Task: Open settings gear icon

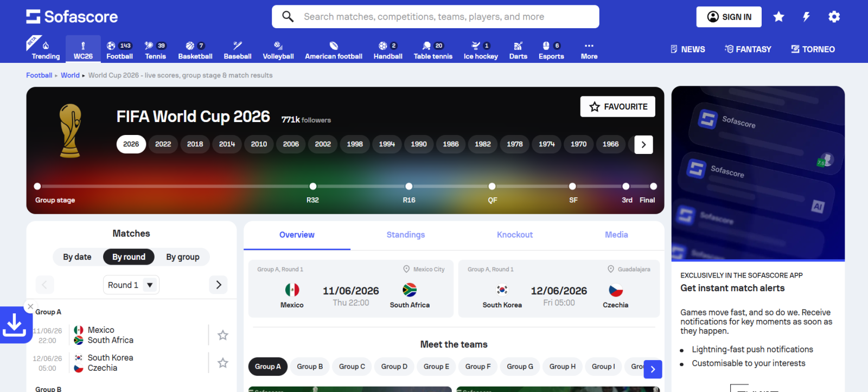Action: click(x=834, y=17)
